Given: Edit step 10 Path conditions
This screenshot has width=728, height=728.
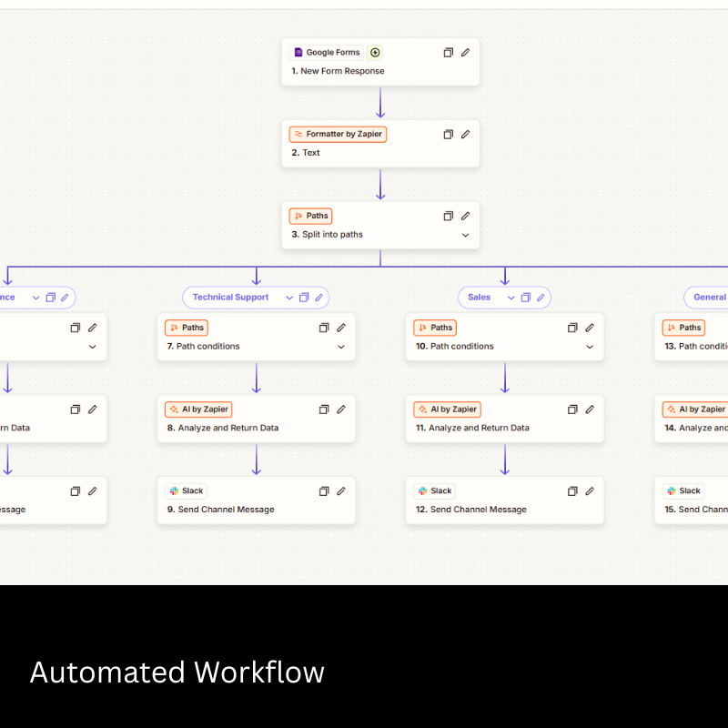Looking at the screenshot, I should 590,328.
